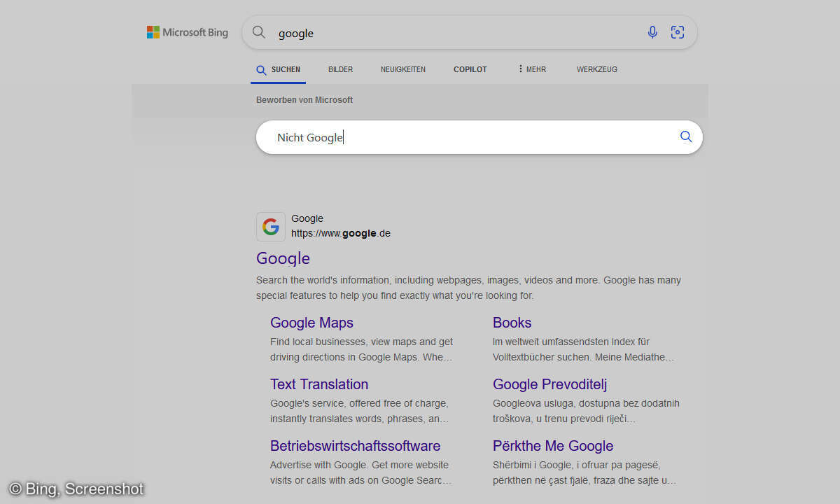The image size is (840, 504).
Task: Open the Microsoft Bing logo homepage
Action: coord(188,32)
